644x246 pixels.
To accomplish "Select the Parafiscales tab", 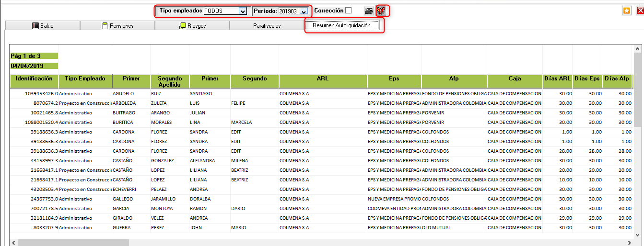I will 267,26.
